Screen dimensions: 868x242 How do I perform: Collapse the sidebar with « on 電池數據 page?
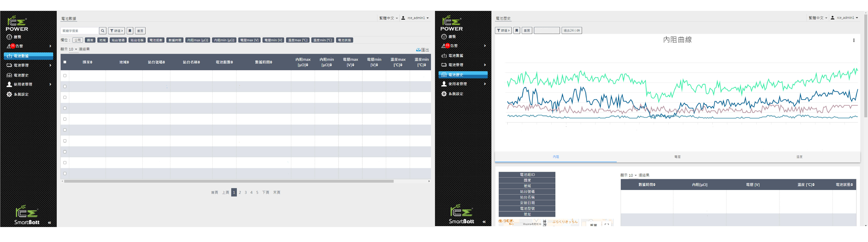coord(50,223)
